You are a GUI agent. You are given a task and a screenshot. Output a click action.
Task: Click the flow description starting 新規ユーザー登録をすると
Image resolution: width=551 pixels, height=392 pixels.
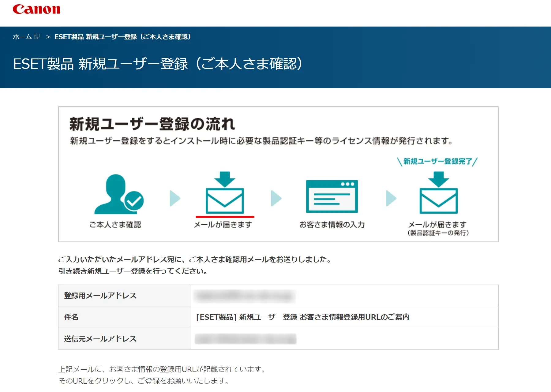(x=261, y=141)
